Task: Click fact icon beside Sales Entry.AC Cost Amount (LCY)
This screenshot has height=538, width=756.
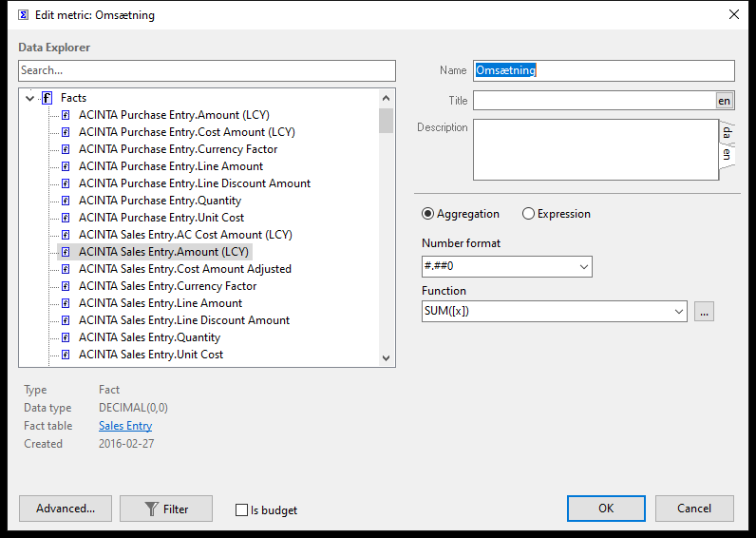Action: 66,235
